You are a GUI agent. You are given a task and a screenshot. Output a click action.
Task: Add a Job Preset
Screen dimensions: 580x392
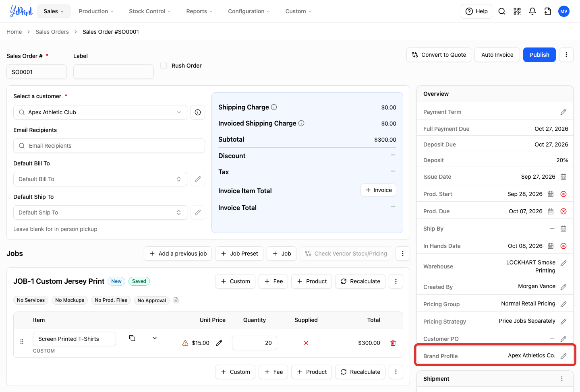pos(239,254)
